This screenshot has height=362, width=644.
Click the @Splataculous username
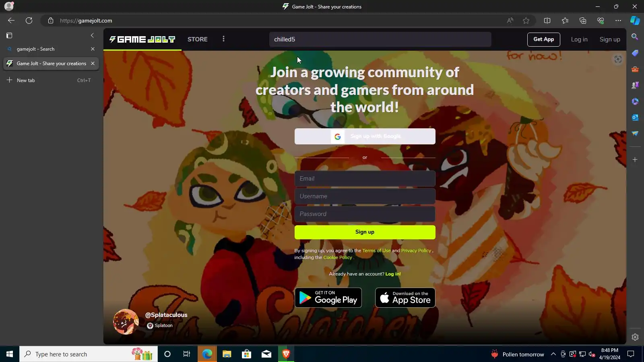166,315
